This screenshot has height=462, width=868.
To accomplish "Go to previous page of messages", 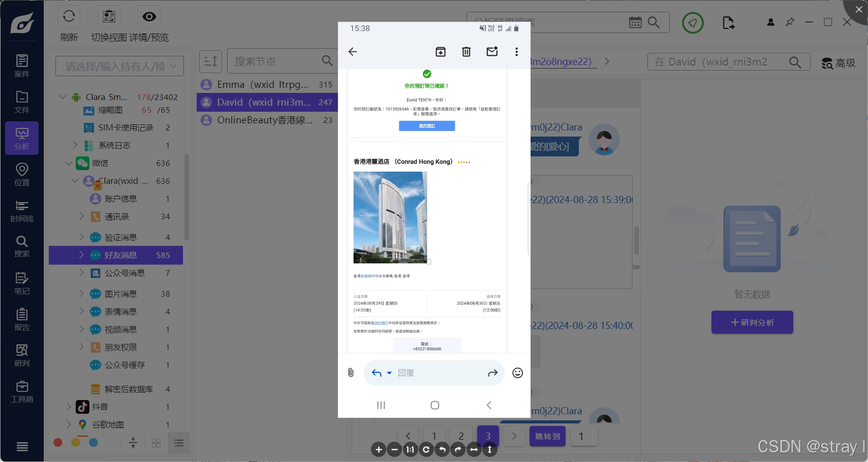I will coord(408,436).
